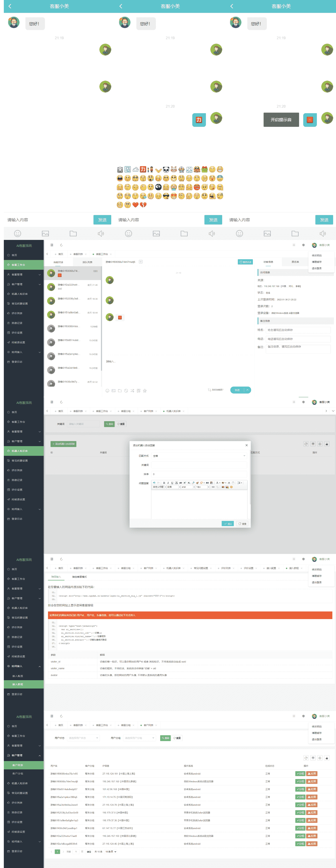Click image upload icon in desktop workbench chat toolbar
The image size is (336, 868).
[114, 390]
